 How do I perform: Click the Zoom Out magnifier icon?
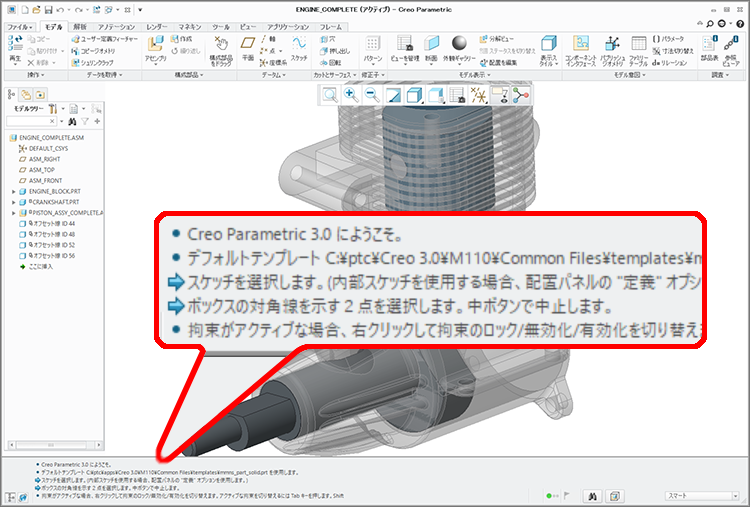point(371,94)
